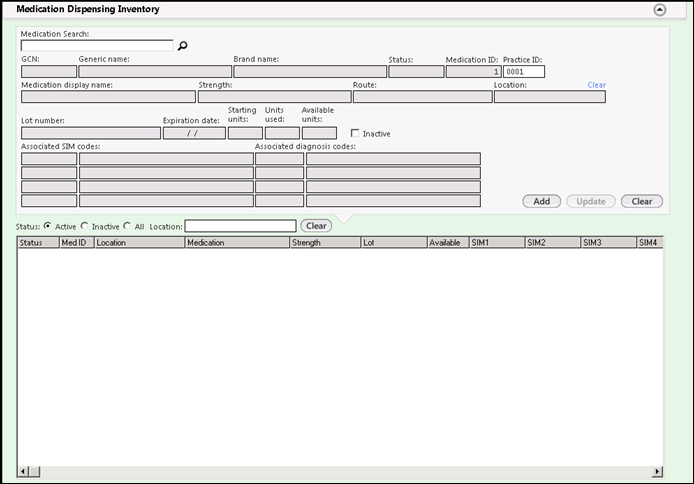Image resolution: width=694 pixels, height=484 pixels.
Task: Click the grid's right scroll arrow
Action: [x=657, y=472]
